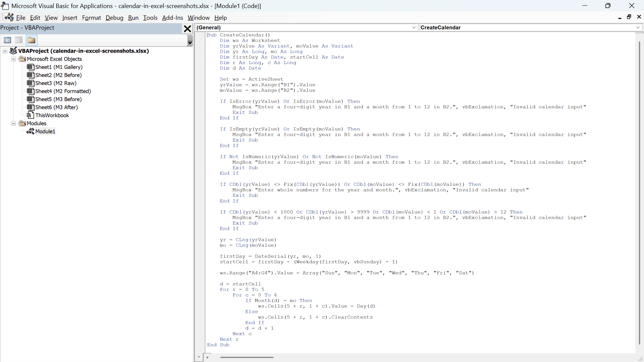The width and height of the screenshot is (644, 362).
Task: Open the Add-Ins menu
Action: click(x=173, y=18)
